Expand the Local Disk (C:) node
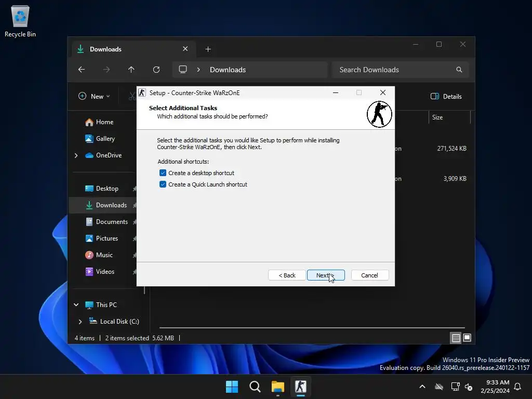Viewport: 532px width, 399px height. click(80, 322)
